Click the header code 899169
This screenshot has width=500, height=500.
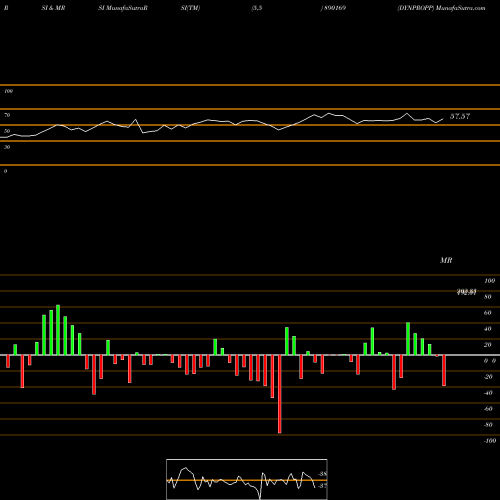coord(335,8)
